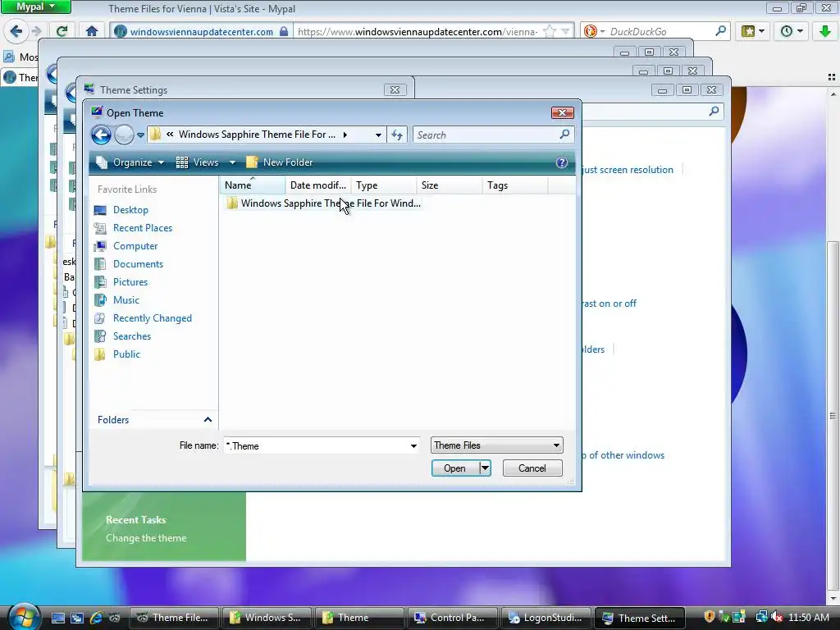Show desktop from quick launch

coord(58,618)
